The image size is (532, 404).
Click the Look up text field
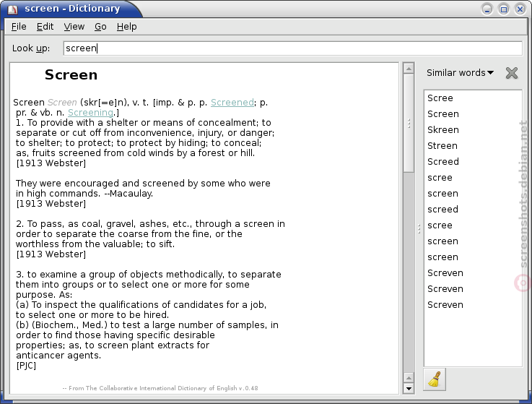[292, 48]
